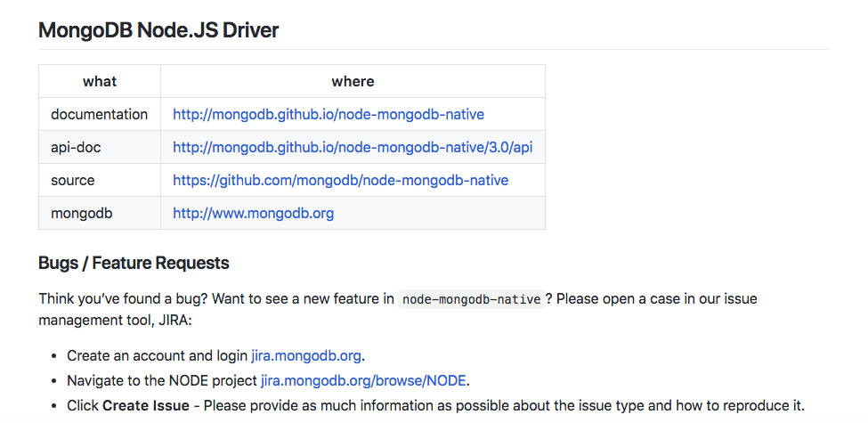Click the node-mongodb-native inline code text
Viewport: 868px width, 423px height.
[x=471, y=299]
